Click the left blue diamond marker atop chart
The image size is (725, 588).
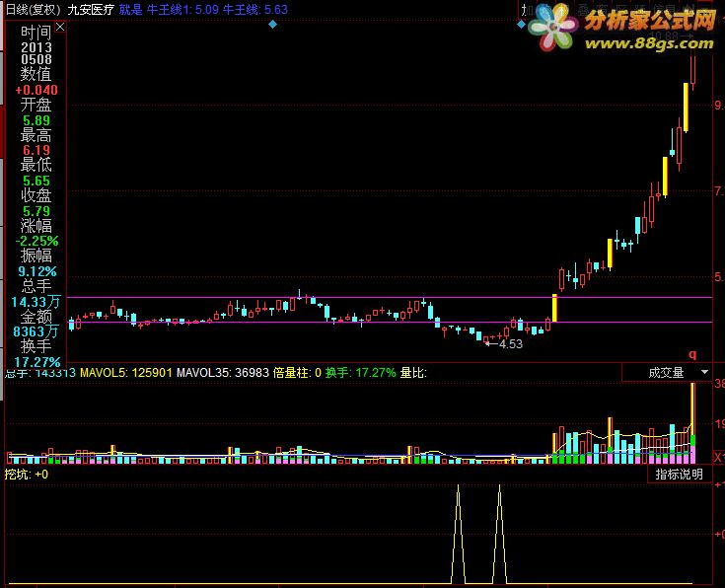pos(273,24)
